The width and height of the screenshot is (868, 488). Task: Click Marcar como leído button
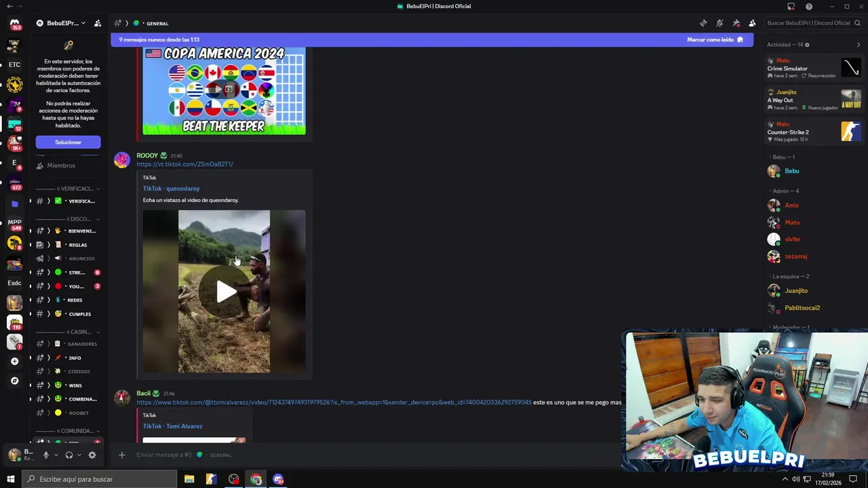[x=715, y=40]
